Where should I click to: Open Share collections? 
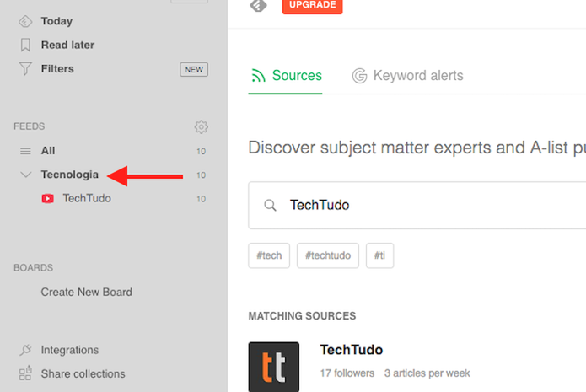(83, 373)
